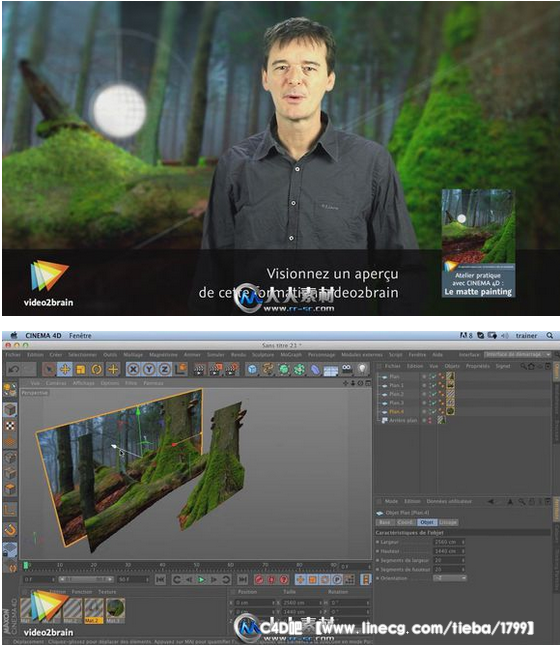Open the render settings icon
The width and height of the screenshot is (560, 645).
pyautogui.click(x=232, y=369)
